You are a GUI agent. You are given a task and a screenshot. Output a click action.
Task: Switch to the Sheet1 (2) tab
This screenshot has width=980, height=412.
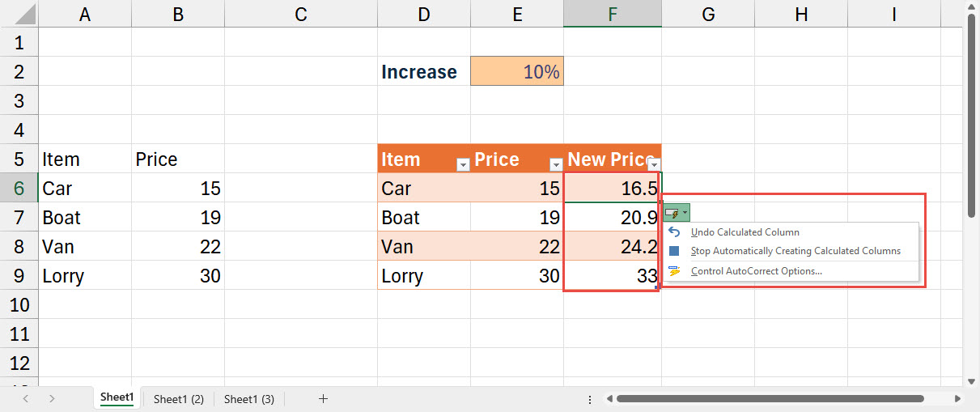click(x=178, y=399)
